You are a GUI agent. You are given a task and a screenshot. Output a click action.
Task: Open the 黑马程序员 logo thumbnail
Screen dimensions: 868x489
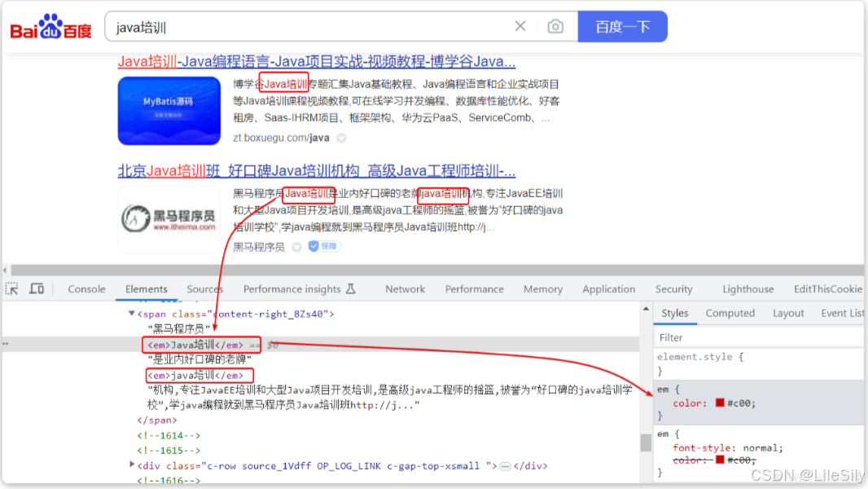click(169, 219)
